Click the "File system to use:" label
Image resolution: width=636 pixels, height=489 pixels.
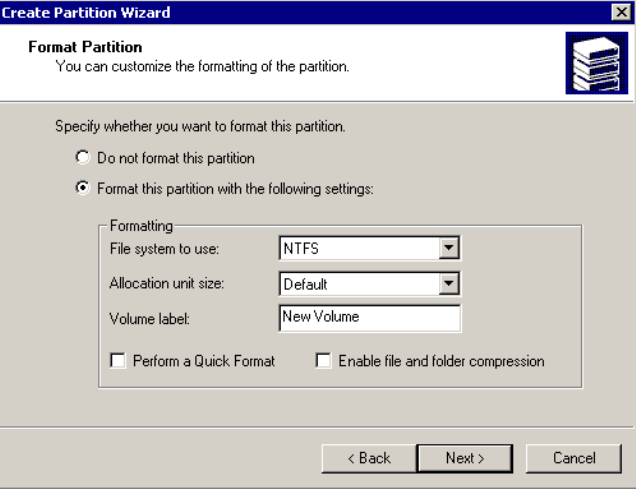pyautogui.click(x=163, y=248)
